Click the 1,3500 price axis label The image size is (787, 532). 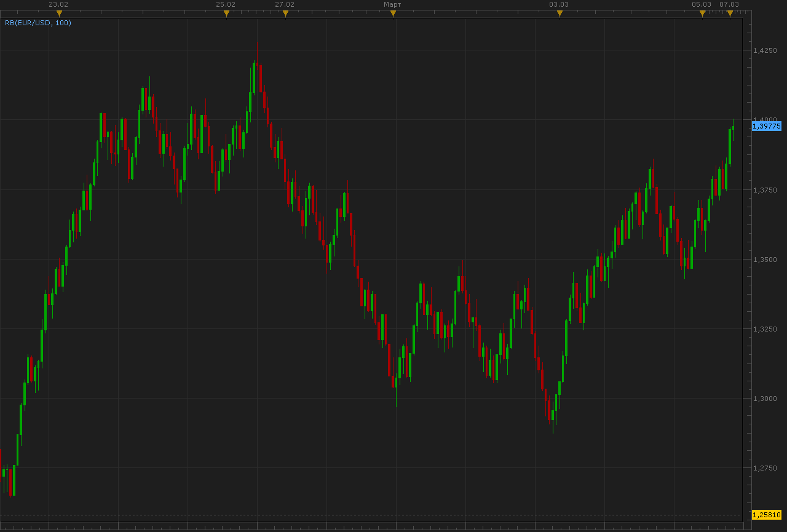(x=765, y=260)
